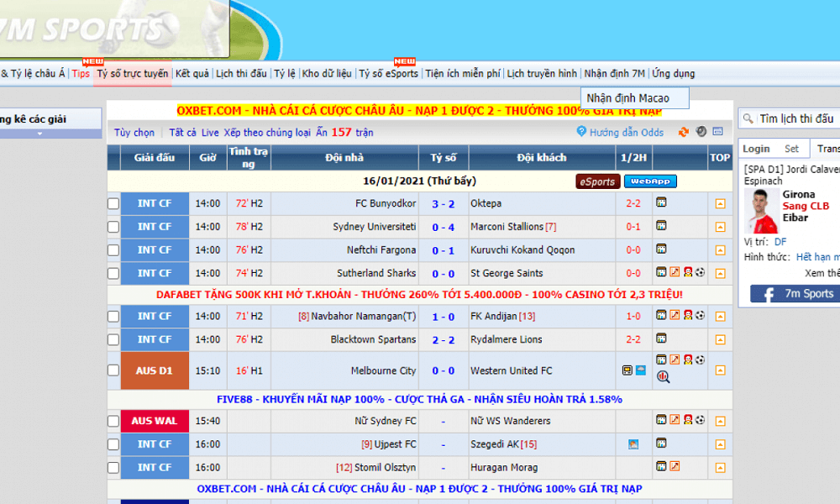Open the Tỷ số eSports menu item
Screen dimensions: 840x504
(388, 73)
